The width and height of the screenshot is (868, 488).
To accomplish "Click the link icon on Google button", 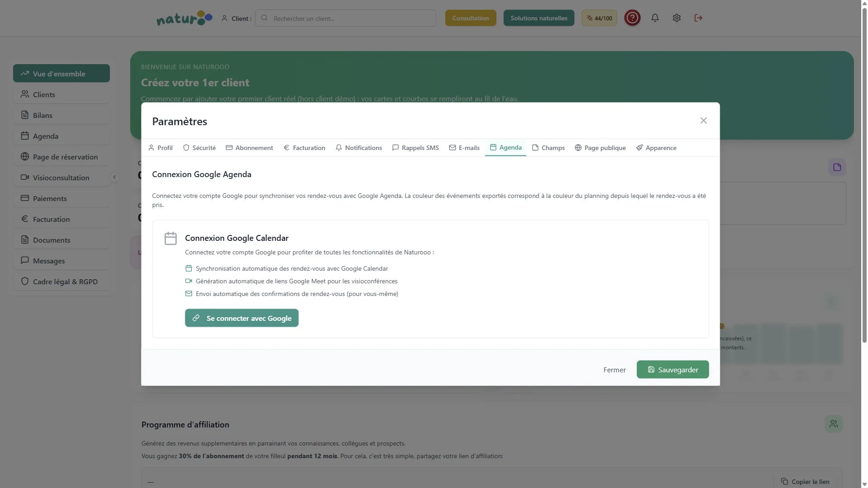I will [x=196, y=318].
